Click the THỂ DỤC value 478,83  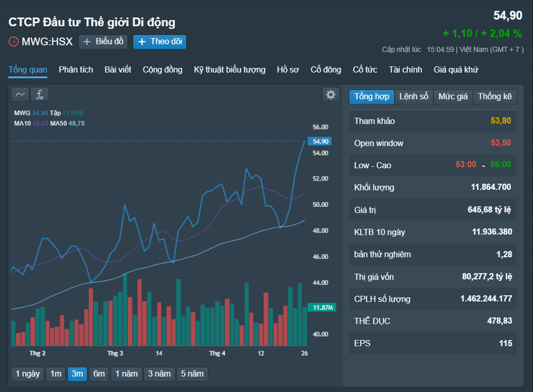click(x=500, y=321)
